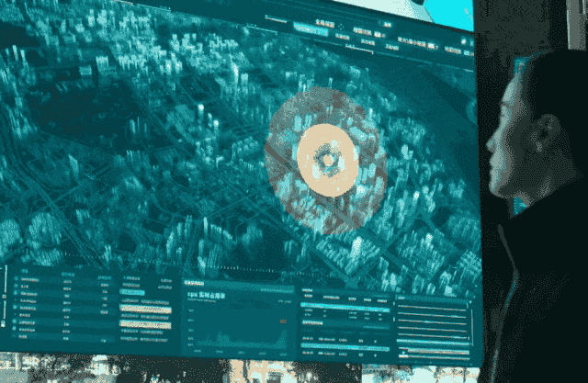Click the lower orange highlighted row in the list
This screenshot has width=588, height=383.
(x=144, y=323)
